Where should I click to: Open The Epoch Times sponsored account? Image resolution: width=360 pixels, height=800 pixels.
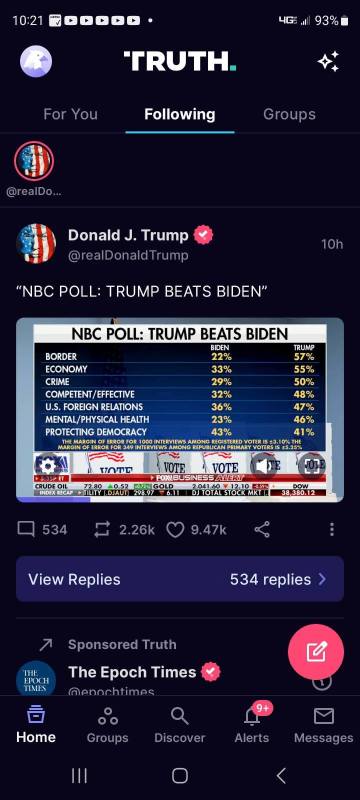[x=132, y=672]
